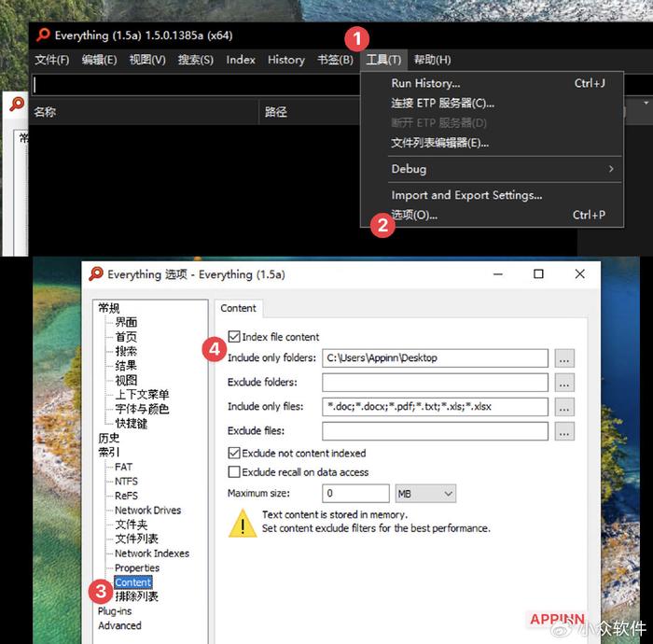
Task: Select Advanced tree item
Action: [x=120, y=625]
